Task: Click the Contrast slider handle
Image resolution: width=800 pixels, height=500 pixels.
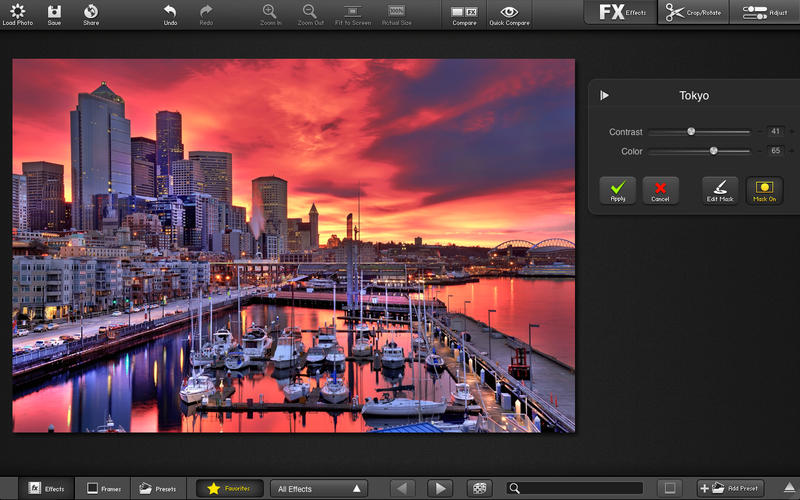Action: point(691,131)
